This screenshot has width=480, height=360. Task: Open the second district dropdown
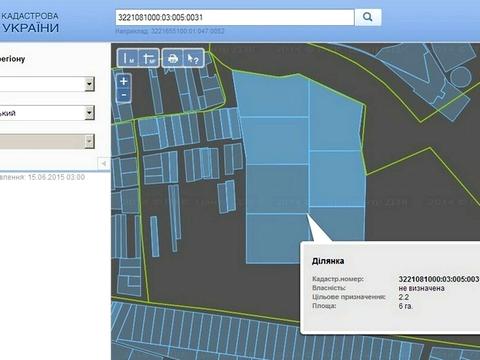[x=47, y=113]
